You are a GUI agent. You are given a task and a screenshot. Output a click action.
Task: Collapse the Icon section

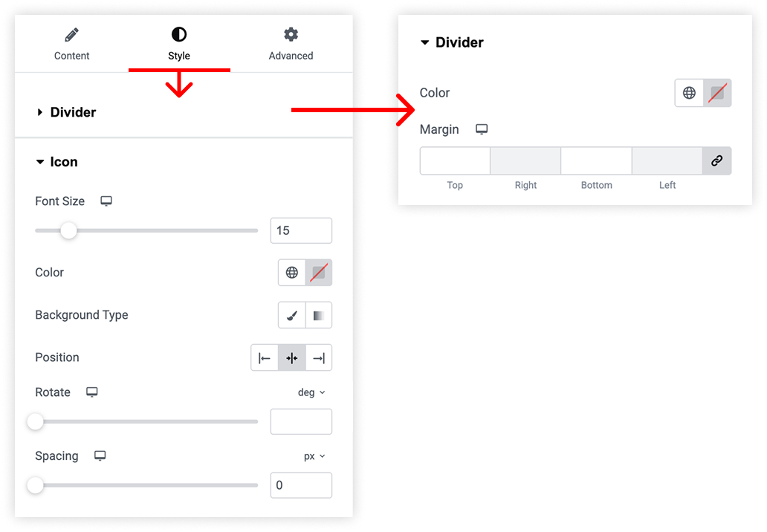[x=57, y=162]
